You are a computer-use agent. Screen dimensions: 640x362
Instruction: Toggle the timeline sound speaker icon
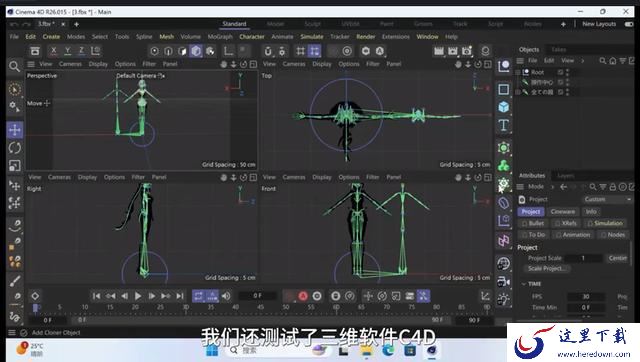click(226, 296)
